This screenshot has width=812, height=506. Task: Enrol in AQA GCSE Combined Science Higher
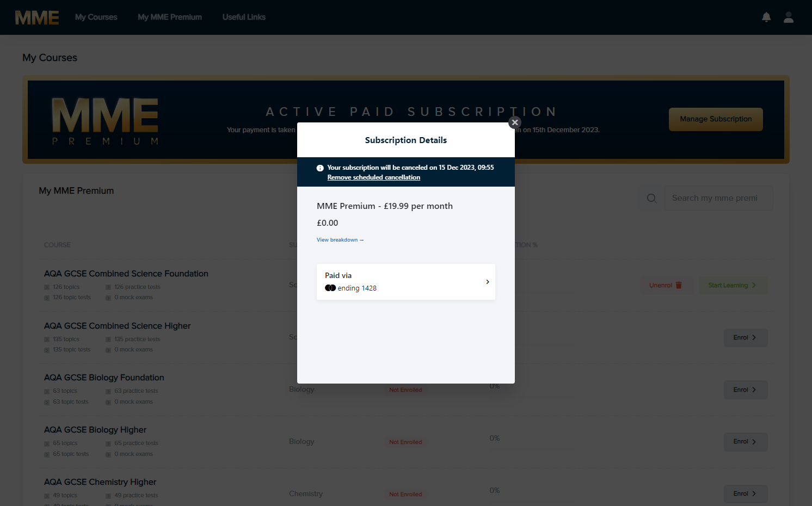[746, 338]
